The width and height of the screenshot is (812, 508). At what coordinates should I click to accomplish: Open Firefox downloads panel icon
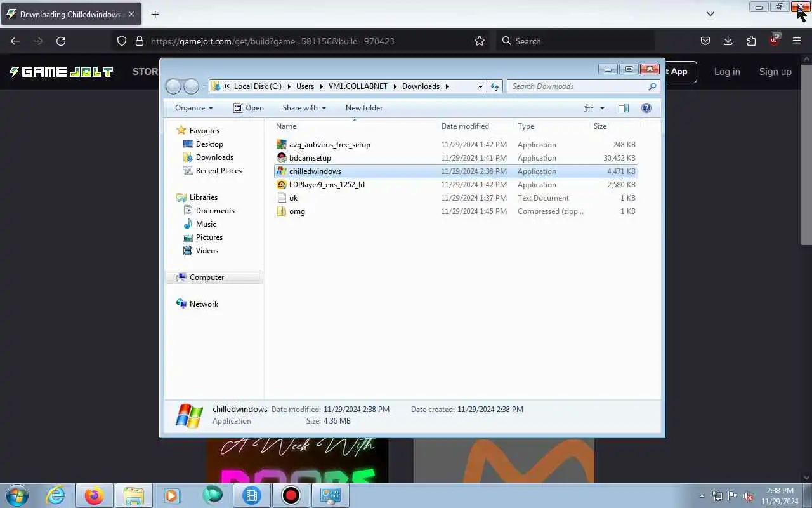click(728, 41)
